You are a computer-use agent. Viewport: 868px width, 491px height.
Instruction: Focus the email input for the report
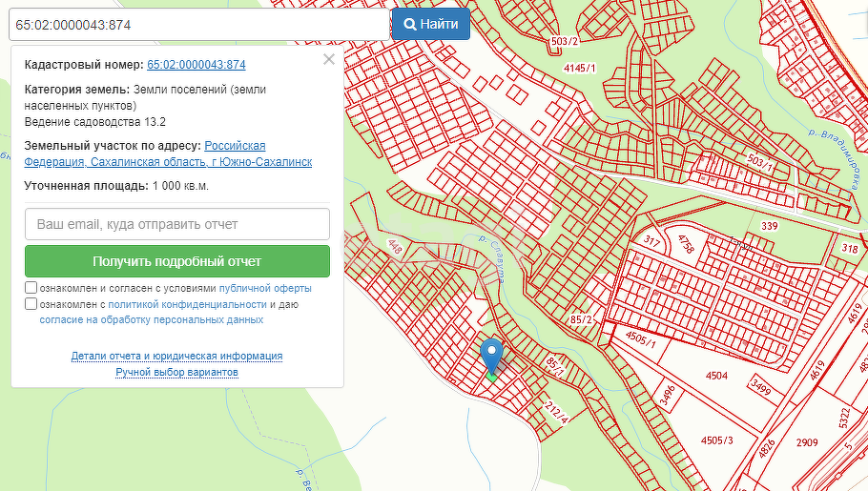[x=177, y=224]
